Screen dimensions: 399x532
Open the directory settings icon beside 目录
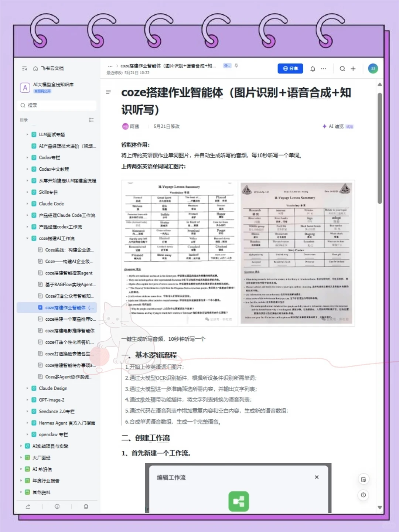[91, 120]
